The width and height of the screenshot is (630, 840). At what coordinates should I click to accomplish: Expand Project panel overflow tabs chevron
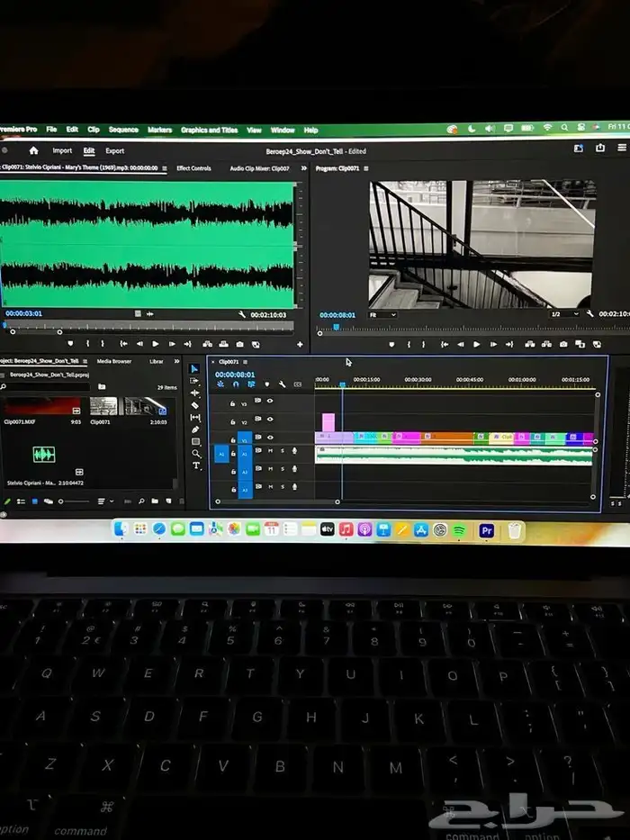pos(176,362)
